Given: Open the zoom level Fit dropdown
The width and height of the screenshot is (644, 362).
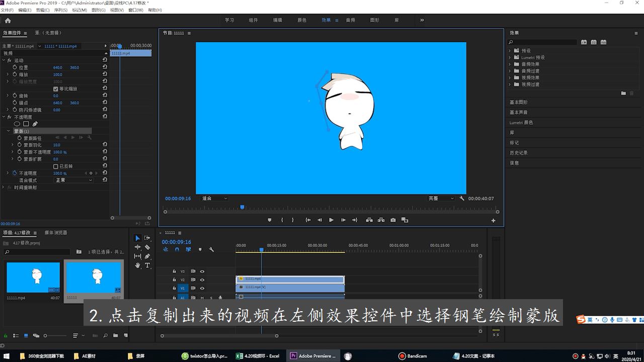Looking at the screenshot, I should tap(214, 199).
